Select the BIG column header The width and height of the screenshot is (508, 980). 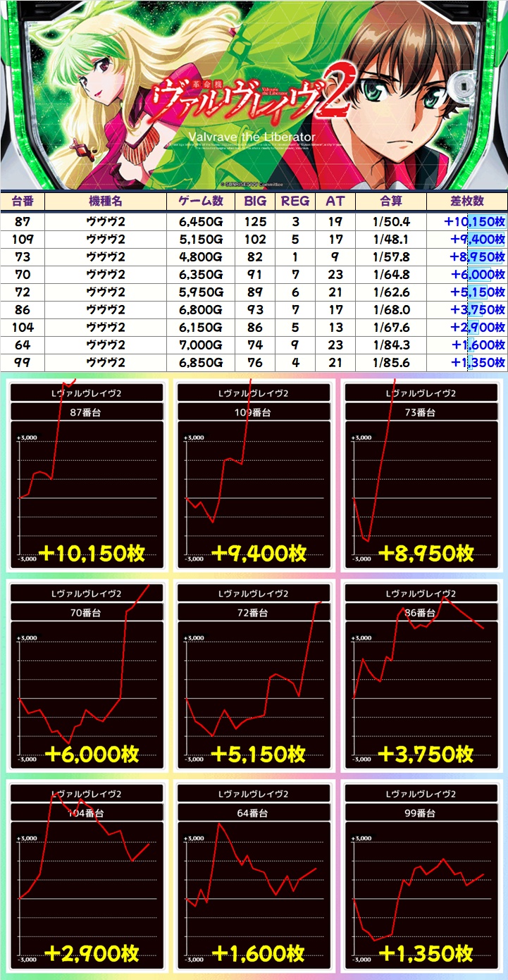[255, 201]
